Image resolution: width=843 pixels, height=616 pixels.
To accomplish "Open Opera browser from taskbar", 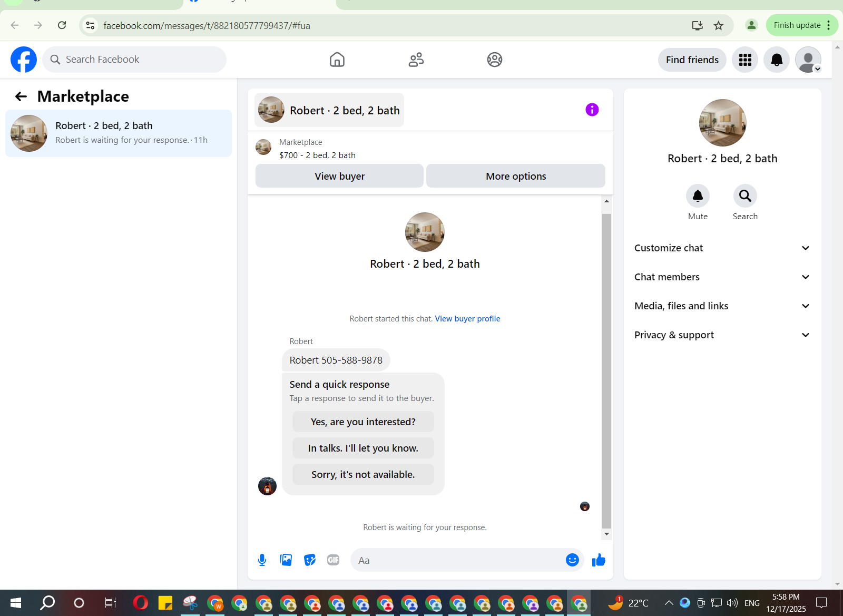I will click(x=141, y=603).
